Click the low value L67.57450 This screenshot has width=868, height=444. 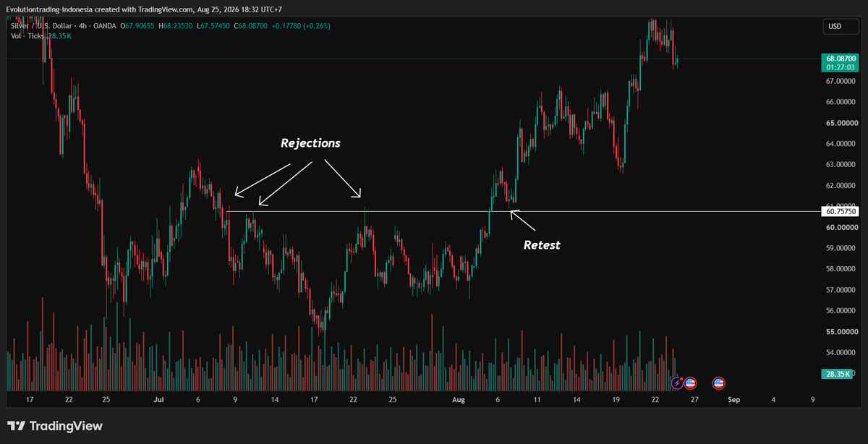tap(213, 25)
